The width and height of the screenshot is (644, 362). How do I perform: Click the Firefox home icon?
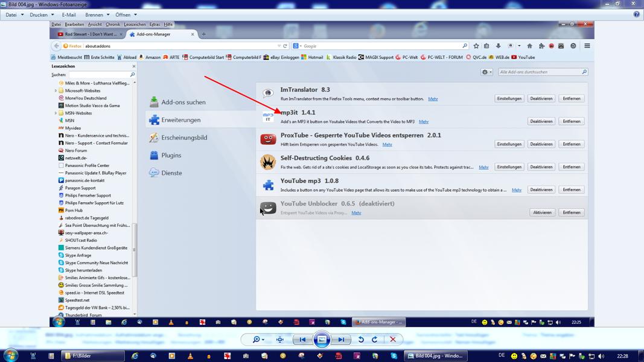(x=529, y=46)
